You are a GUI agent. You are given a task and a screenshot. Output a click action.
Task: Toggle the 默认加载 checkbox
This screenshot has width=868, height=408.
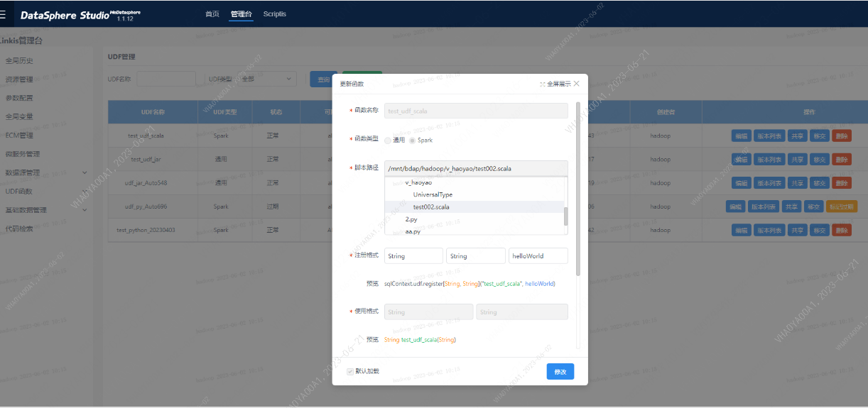[x=350, y=371]
